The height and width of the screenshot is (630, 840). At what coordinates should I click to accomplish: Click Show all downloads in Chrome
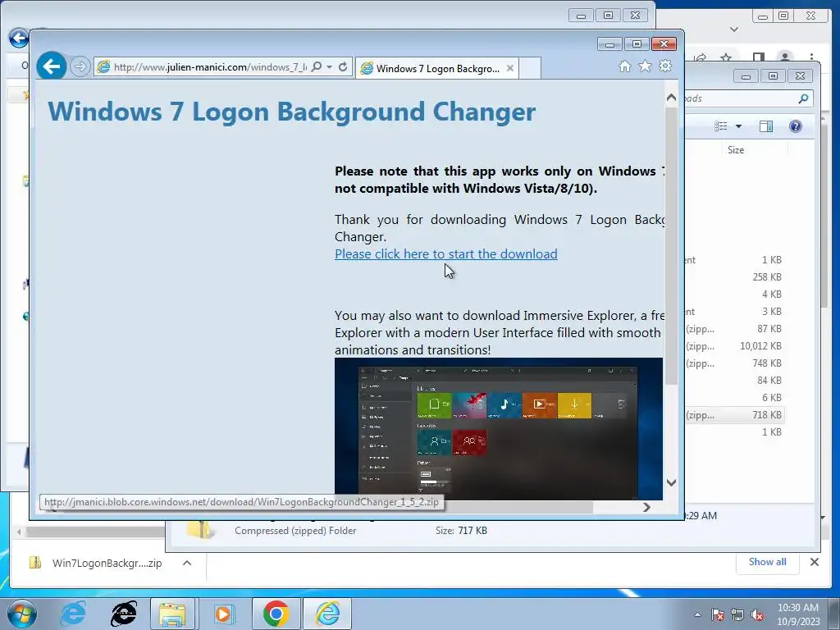(x=767, y=562)
